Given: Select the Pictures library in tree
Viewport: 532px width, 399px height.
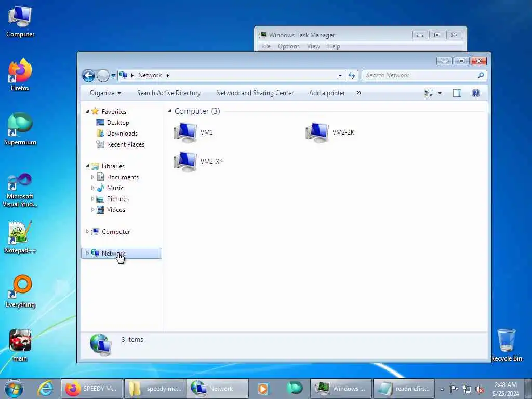Looking at the screenshot, I should pos(118,199).
